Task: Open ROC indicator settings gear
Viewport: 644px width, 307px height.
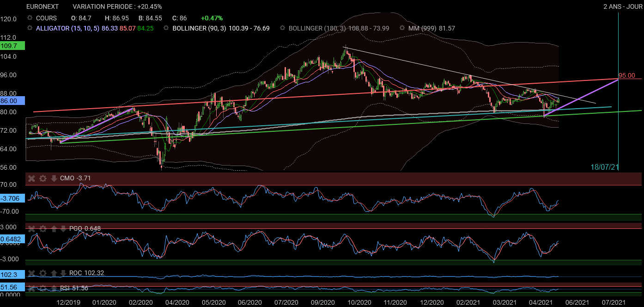Action: (43, 273)
